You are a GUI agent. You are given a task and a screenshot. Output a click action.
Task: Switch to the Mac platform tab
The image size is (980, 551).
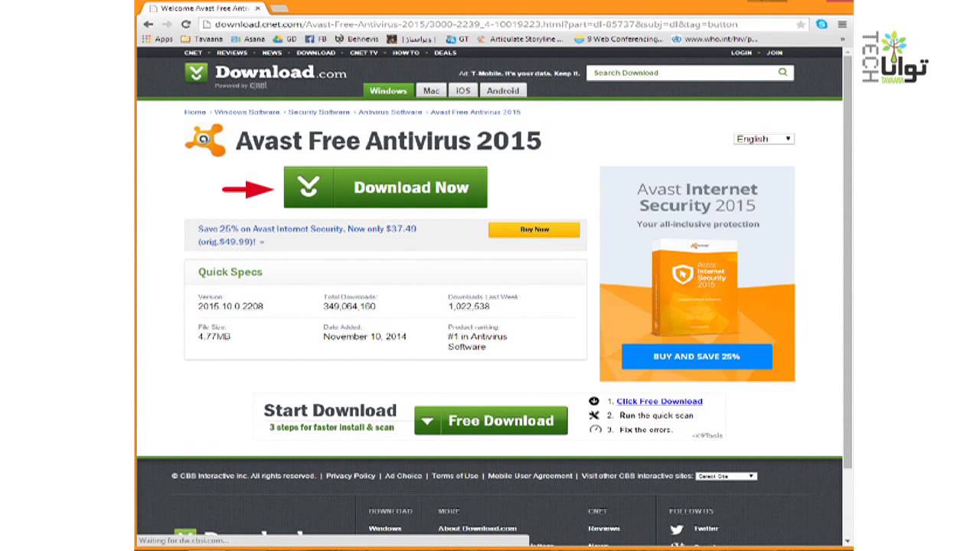[x=431, y=90]
